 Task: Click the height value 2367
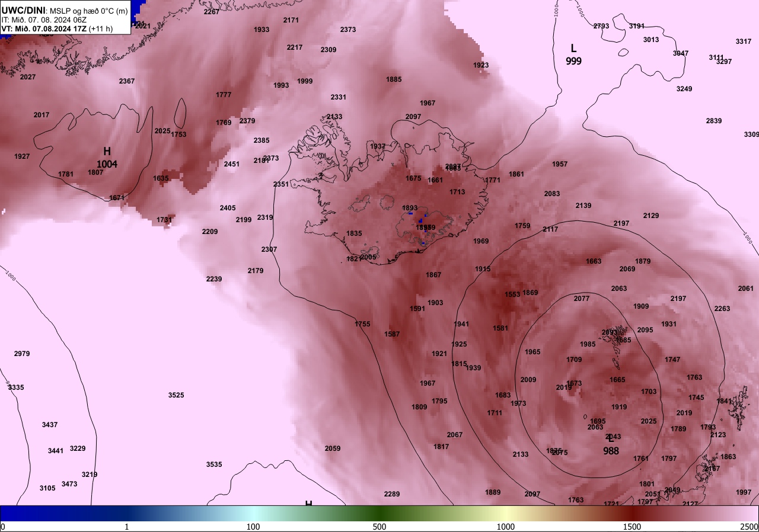point(127,81)
